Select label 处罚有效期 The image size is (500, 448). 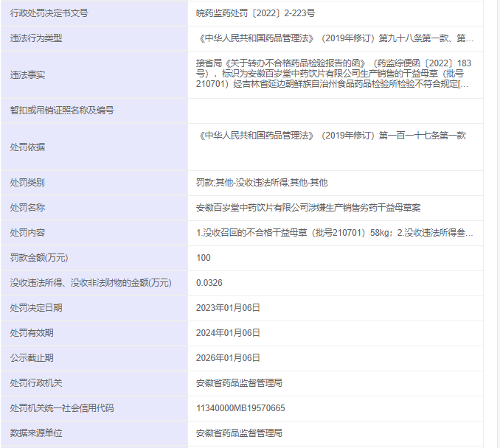(x=32, y=333)
